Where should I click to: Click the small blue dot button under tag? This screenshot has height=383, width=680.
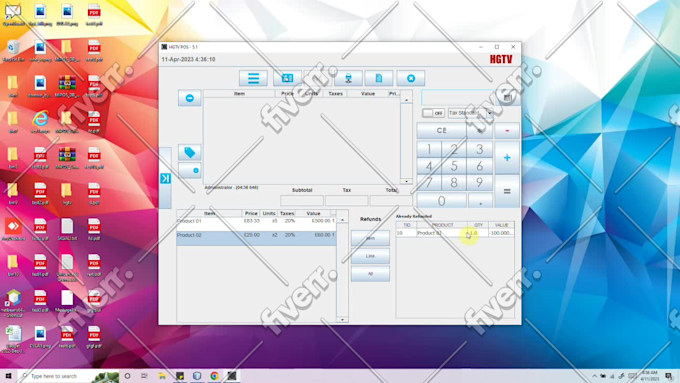pos(190,170)
